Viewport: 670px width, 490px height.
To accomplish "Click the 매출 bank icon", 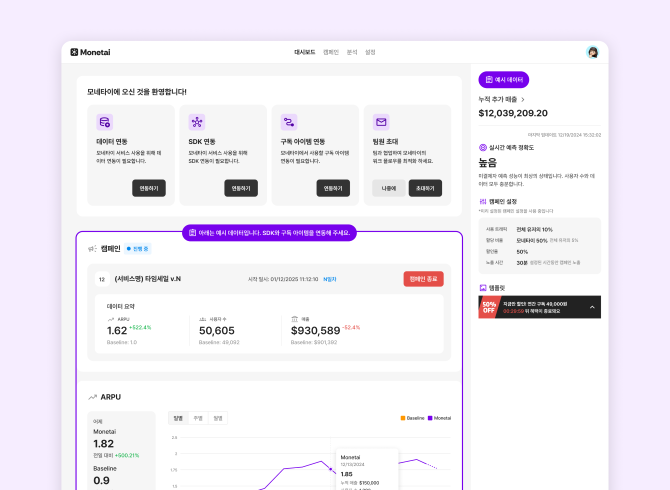I will tap(294, 319).
